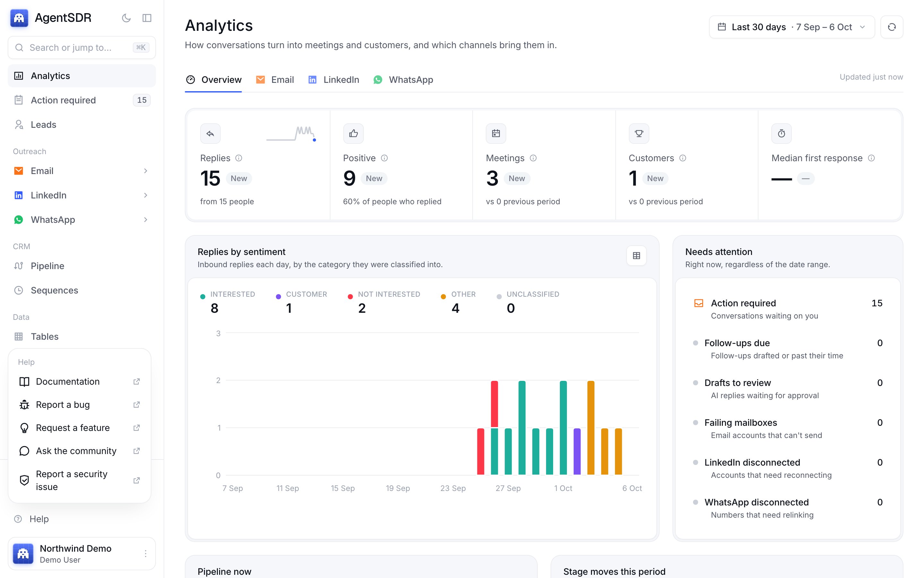The width and height of the screenshot is (924, 578).
Task: Open Drafts to review item
Action: click(788, 389)
